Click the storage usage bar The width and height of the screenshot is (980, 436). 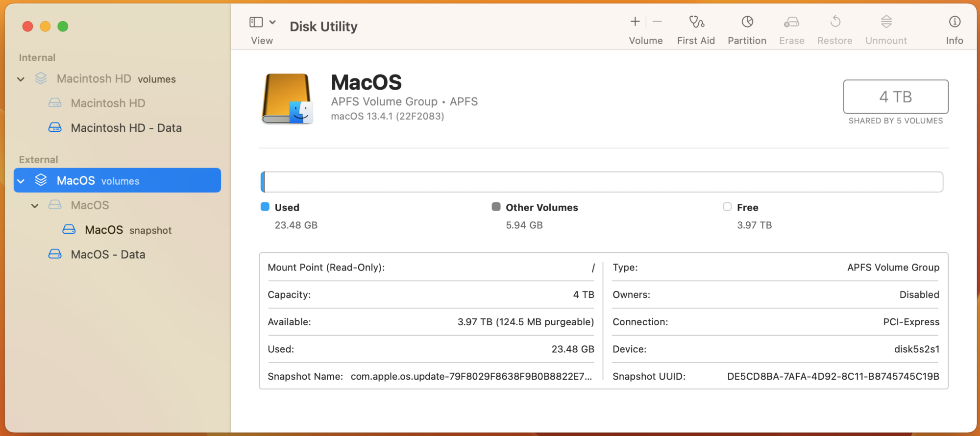pos(602,182)
